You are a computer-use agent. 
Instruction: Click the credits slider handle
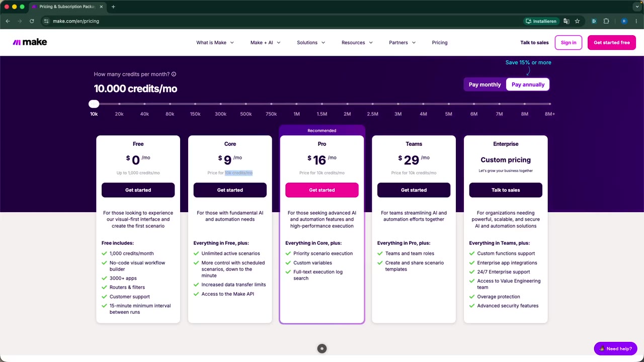[x=94, y=104]
